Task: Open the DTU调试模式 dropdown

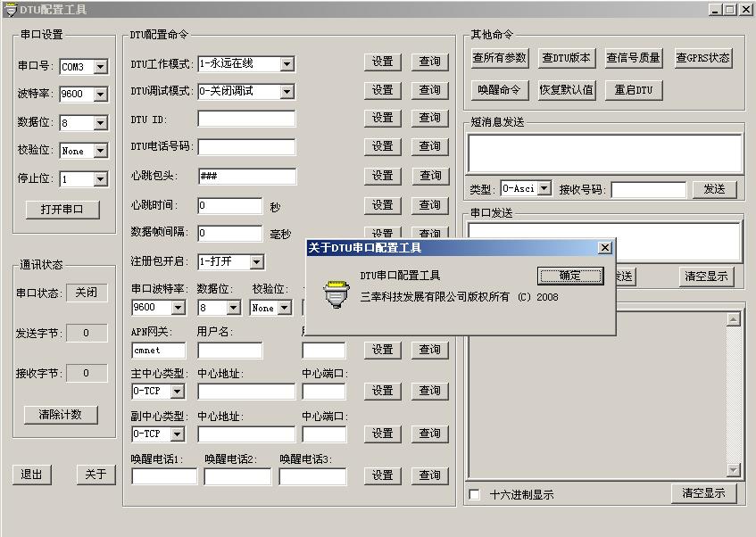Action: pyautogui.click(x=287, y=91)
